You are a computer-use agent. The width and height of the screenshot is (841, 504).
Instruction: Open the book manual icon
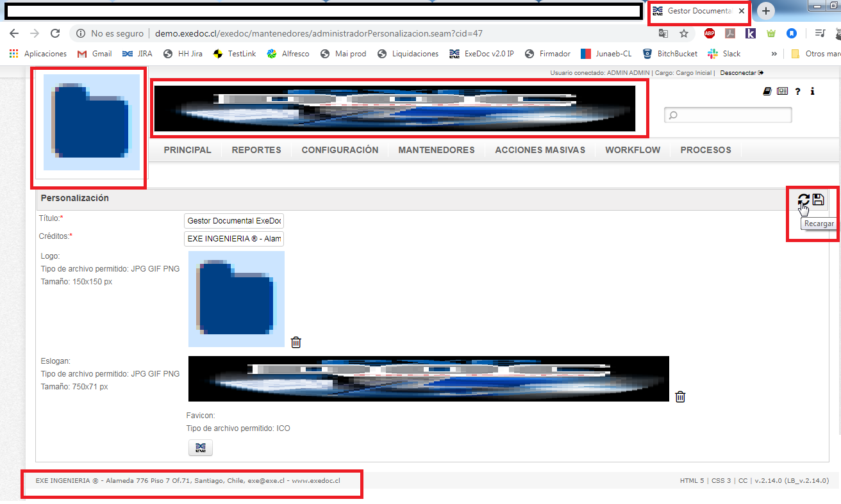(767, 92)
